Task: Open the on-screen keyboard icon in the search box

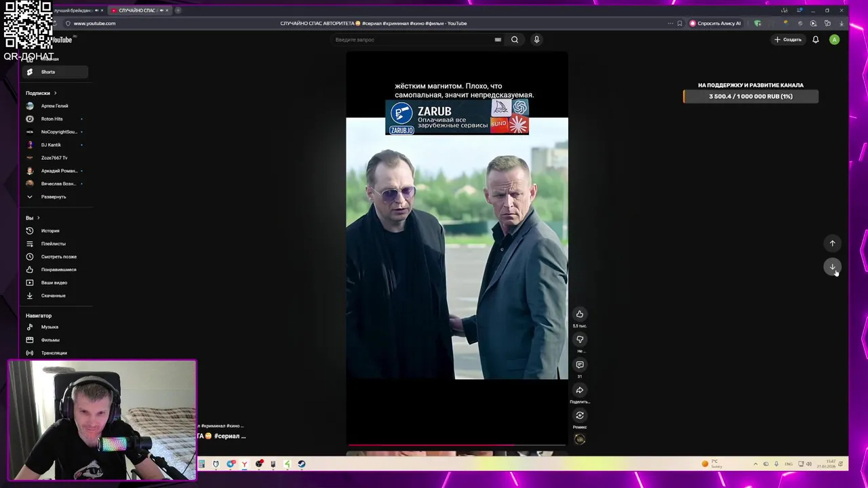Action: 498,39
